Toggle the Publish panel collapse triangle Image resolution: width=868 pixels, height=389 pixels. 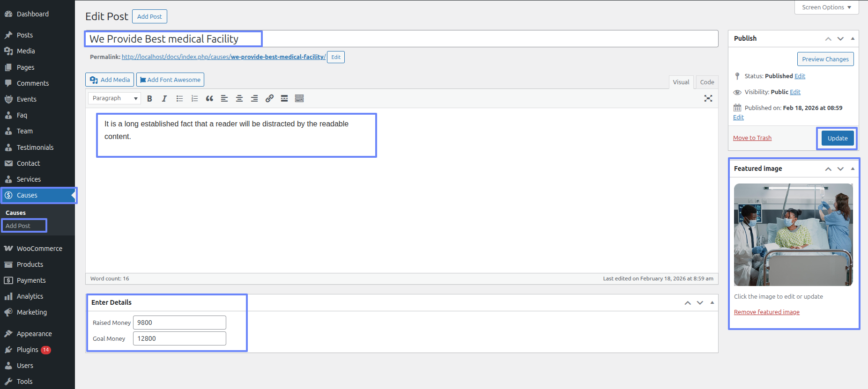(x=853, y=38)
